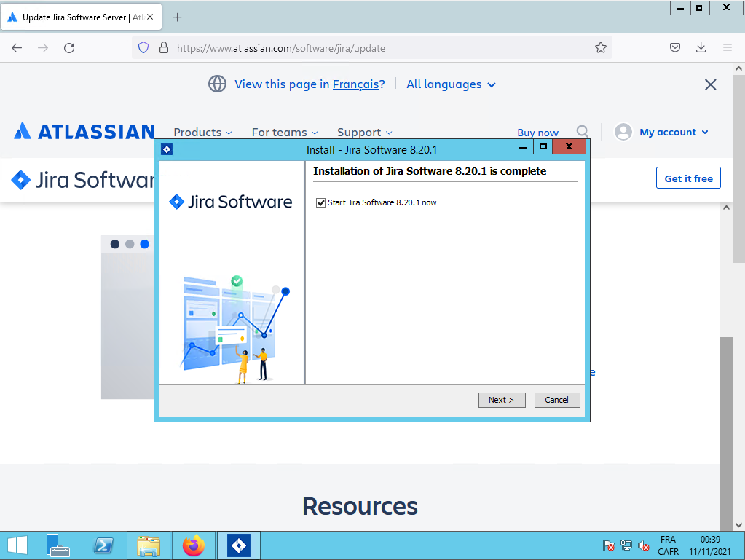
Task: Click the Buy now link
Action: click(538, 133)
